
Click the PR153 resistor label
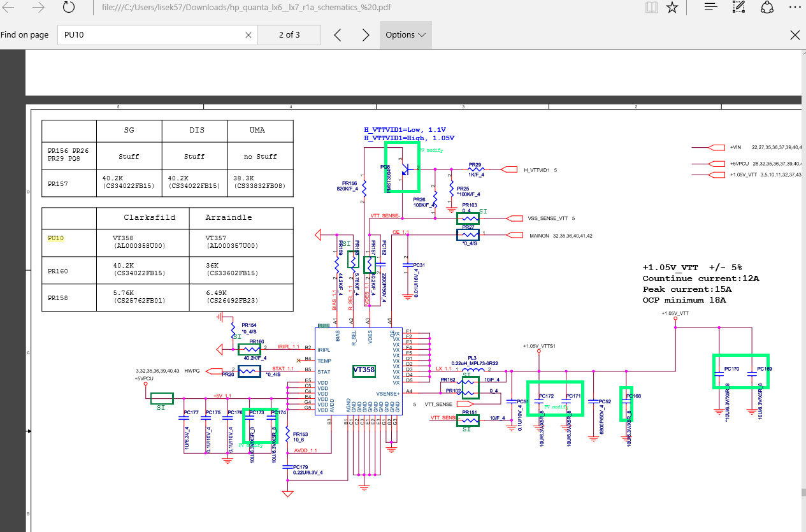(299, 434)
